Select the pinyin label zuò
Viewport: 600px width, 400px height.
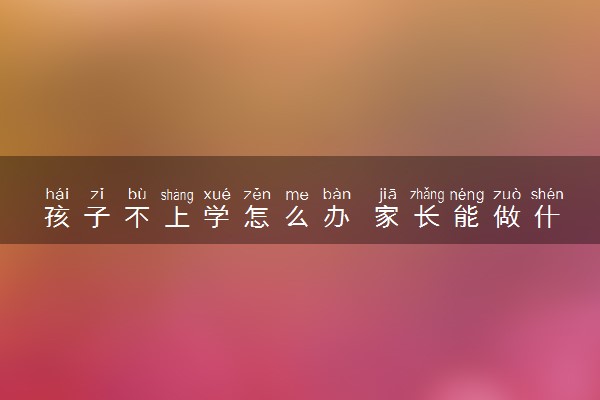tap(507, 194)
